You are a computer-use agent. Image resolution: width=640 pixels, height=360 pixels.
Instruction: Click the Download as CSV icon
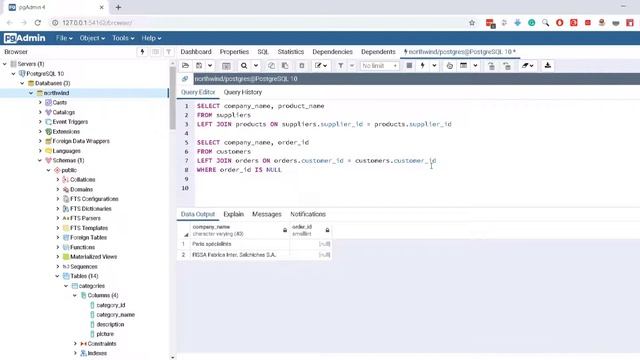[548, 66]
